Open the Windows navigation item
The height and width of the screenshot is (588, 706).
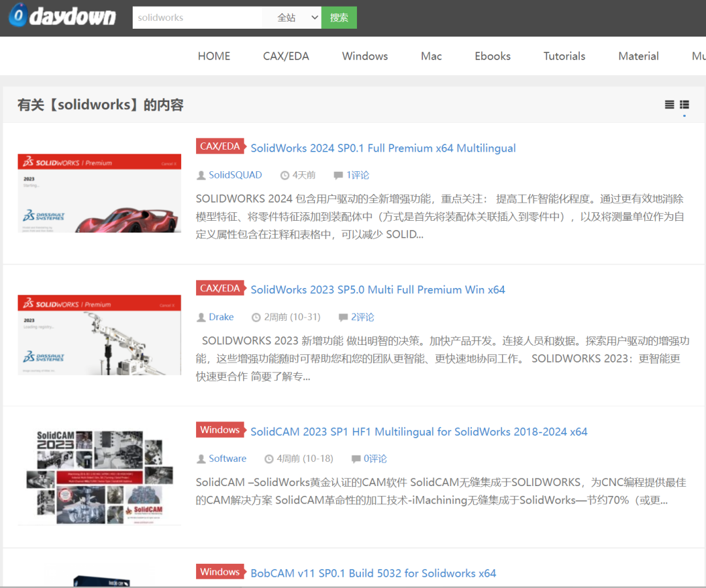[365, 56]
